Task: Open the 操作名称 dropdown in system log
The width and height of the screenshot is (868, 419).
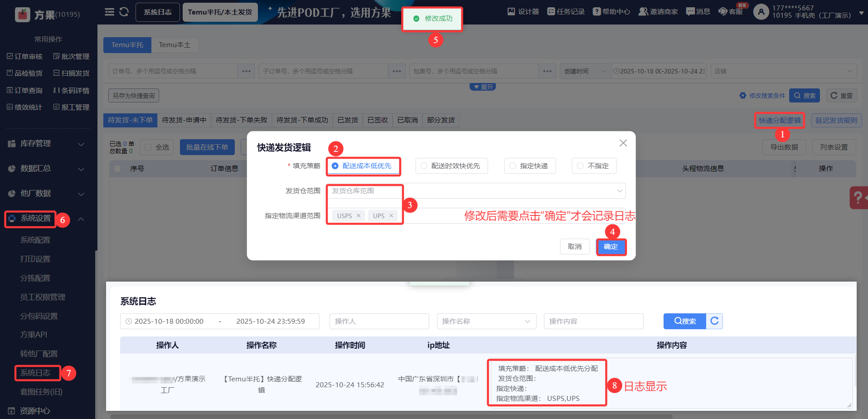Action: [486, 321]
